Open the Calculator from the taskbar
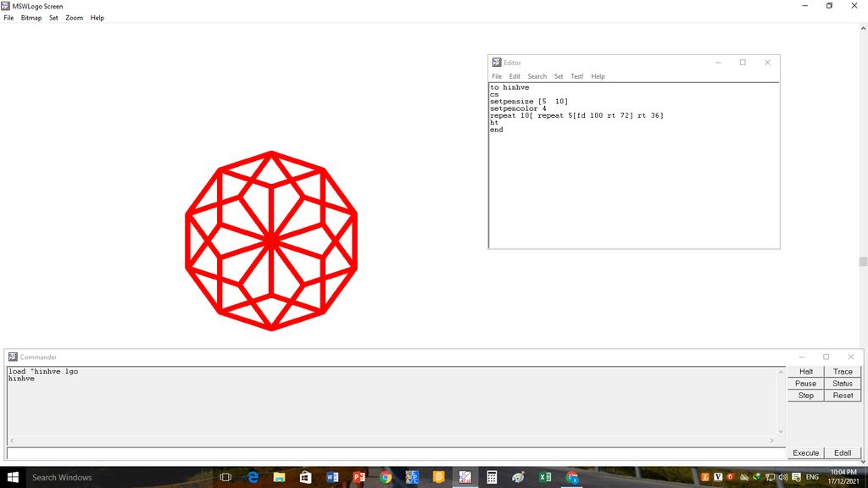 click(492, 477)
